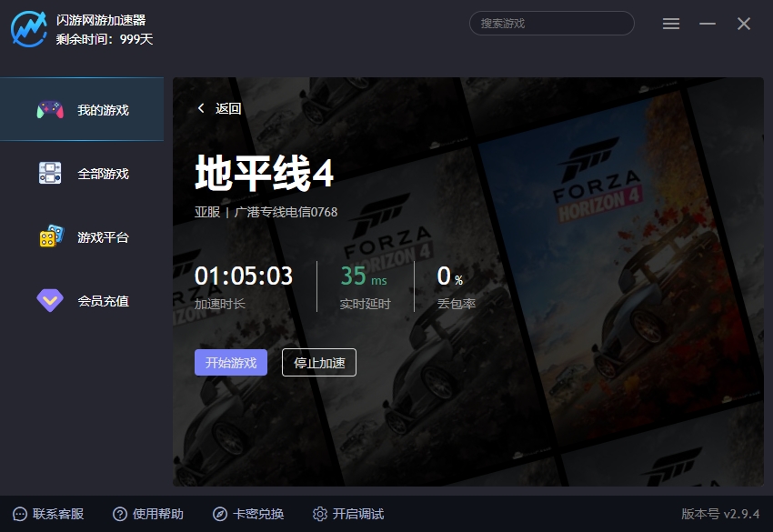Click the 闪游 accelerator logo icon

click(x=29, y=29)
